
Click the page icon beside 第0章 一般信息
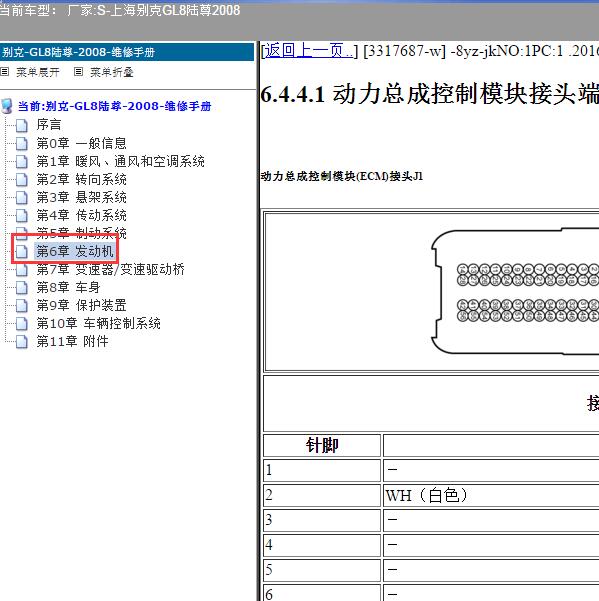22,144
